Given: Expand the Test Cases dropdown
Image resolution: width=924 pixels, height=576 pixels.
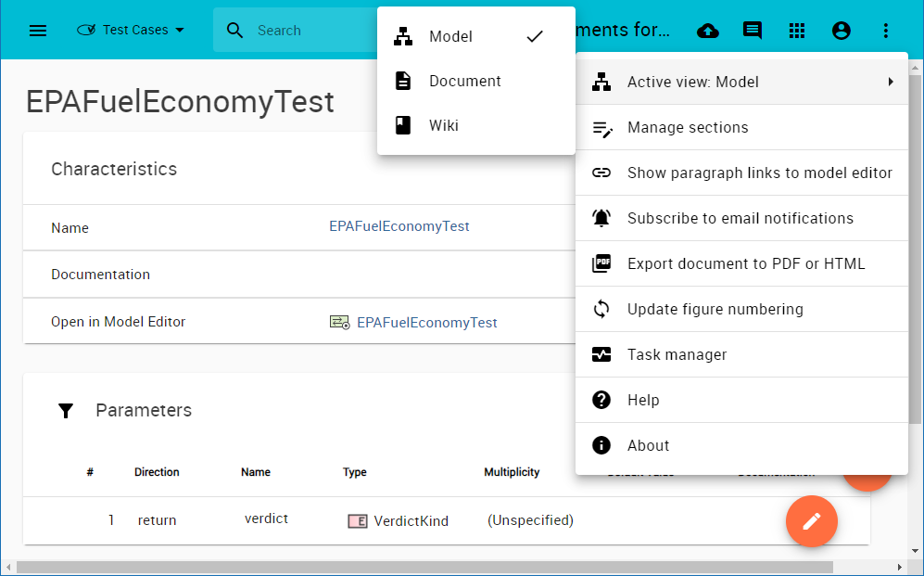Looking at the screenshot, I should 131,31.
